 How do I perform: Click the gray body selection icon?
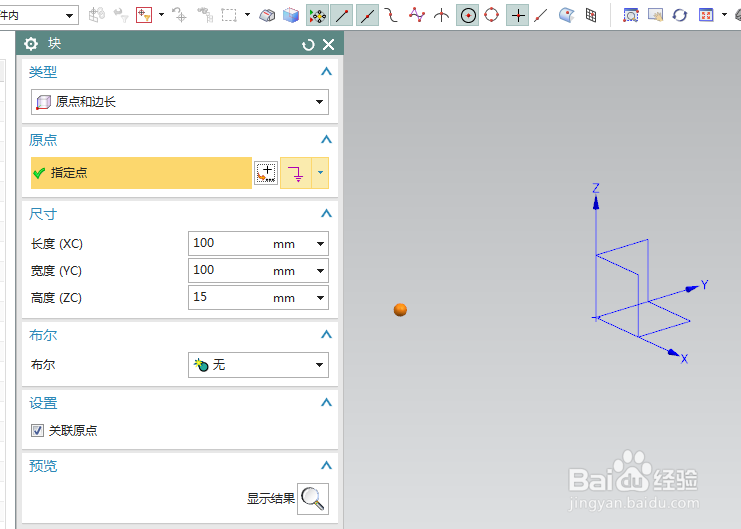(267, 16)
